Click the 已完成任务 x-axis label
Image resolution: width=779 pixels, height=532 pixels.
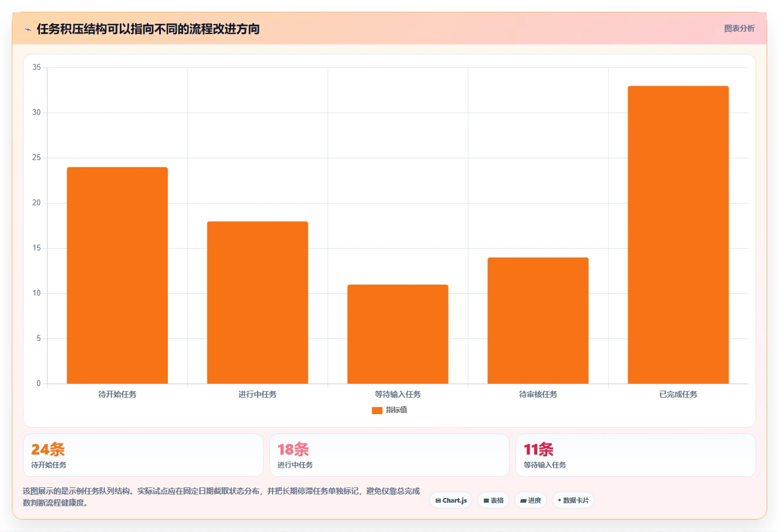(x=679, y=395)
